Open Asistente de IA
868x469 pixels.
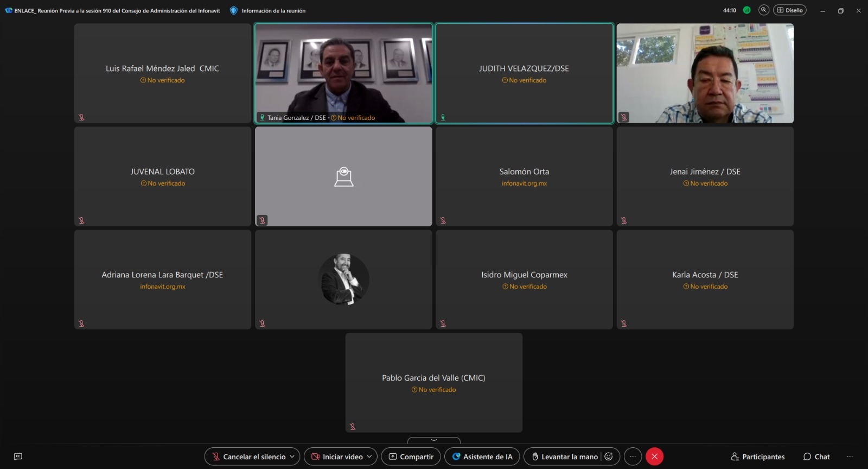(x=482, y=457)
